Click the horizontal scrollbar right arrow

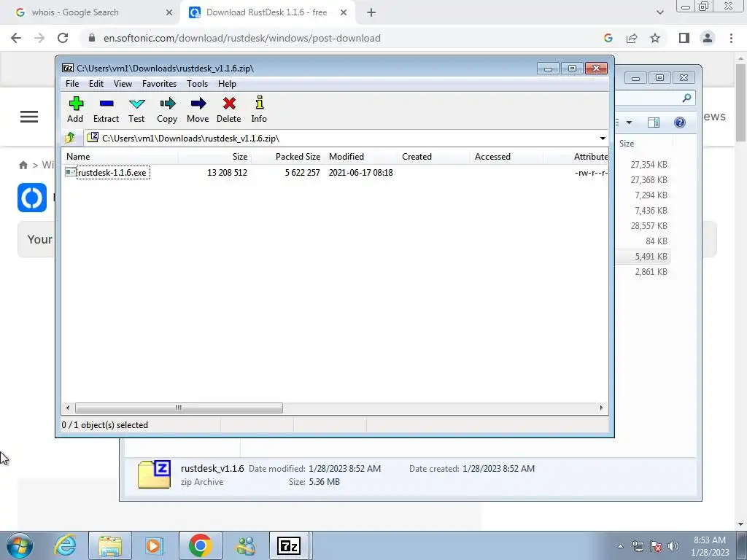pyautogui.click(x=601, y=408)
